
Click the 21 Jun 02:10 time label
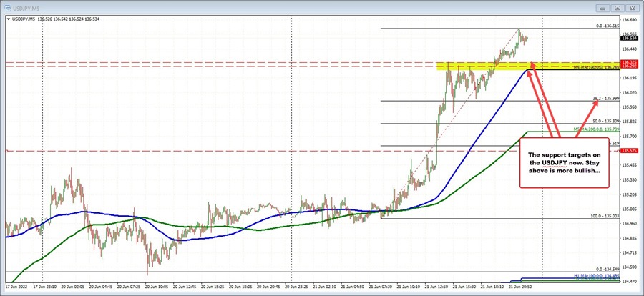(x=324, y=285)
